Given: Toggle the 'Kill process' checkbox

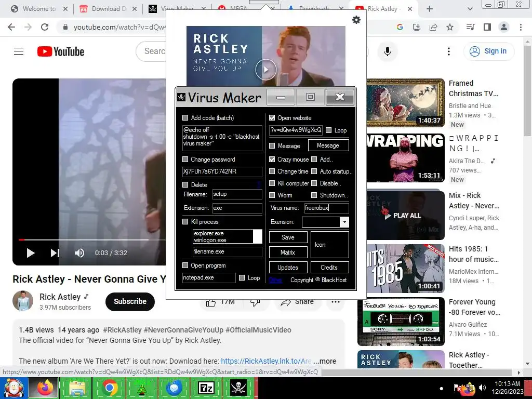Looking at the screenshot, I should tap(185, 222).
